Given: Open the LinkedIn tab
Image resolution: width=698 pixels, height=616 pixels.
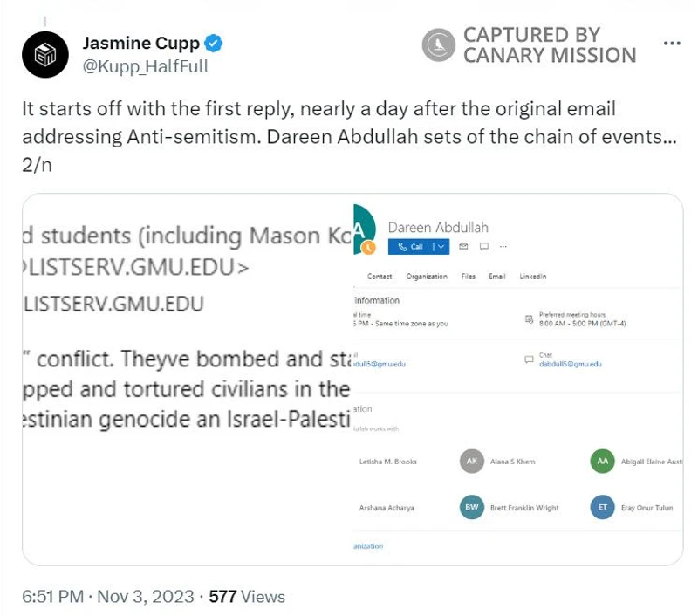Looking at the screenshot, I should [x=533, y=277].
